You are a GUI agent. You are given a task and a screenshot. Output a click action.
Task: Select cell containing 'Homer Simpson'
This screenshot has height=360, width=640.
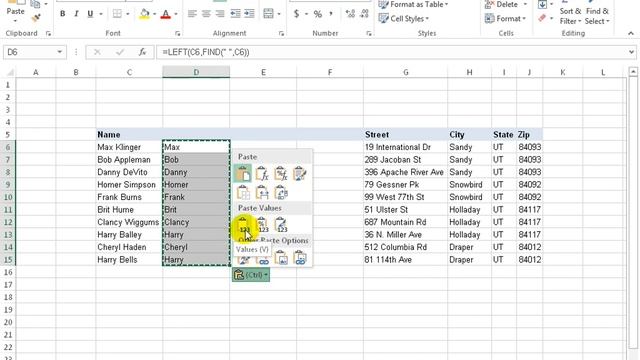point(129,184)
